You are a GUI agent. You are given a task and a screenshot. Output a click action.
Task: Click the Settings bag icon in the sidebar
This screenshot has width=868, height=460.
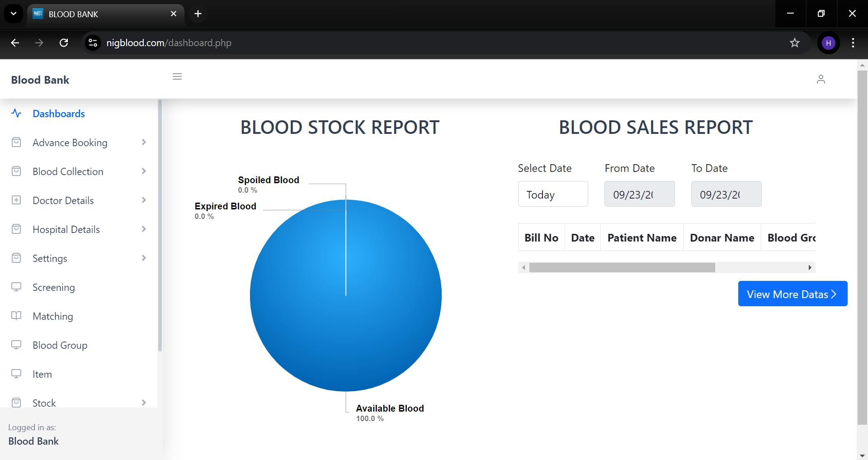(x=16, y=258)
